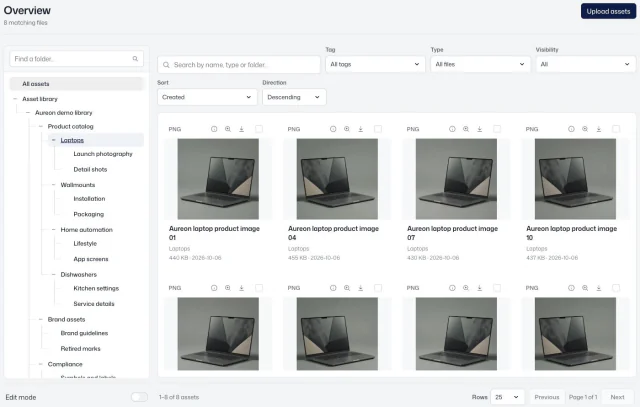Tick checkbox on card below image 10
This screenshot has height=407, width=640.
(616, 288)
